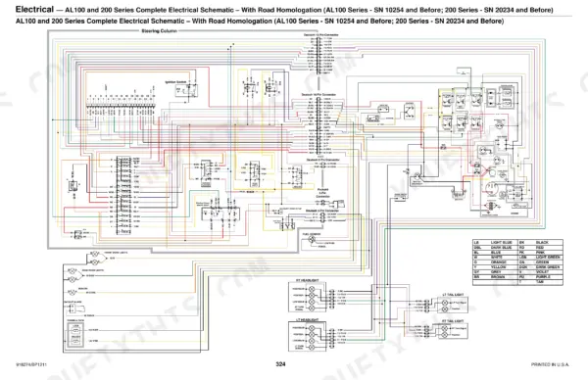This screenshot has width=588, height=380.
Task: Click the LT tail light connector block
Action: point(426,306)
